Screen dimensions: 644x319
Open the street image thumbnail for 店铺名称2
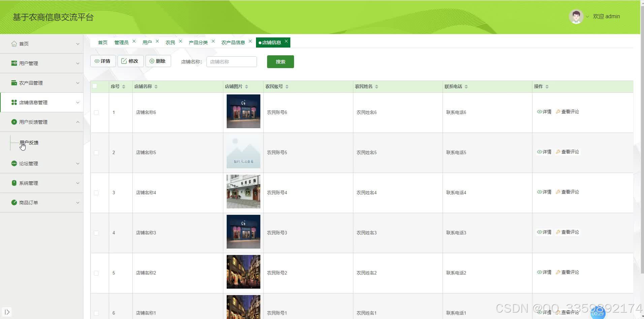click(244, 272)
